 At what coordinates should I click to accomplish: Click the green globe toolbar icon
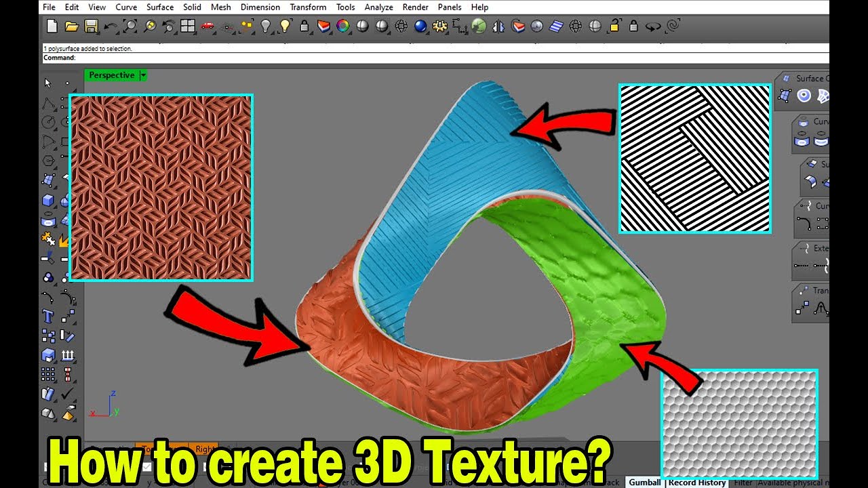(x=479, y=26)
